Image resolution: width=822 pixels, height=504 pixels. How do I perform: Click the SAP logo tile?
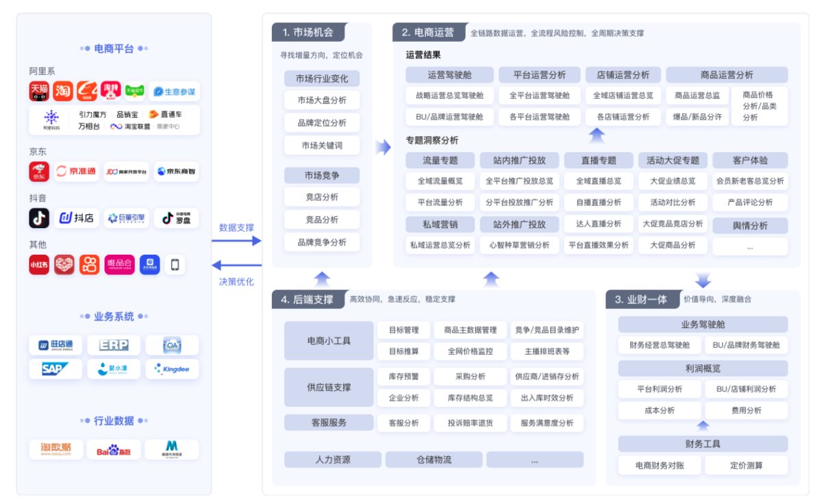pyautogui.click(x=55, y=369)
